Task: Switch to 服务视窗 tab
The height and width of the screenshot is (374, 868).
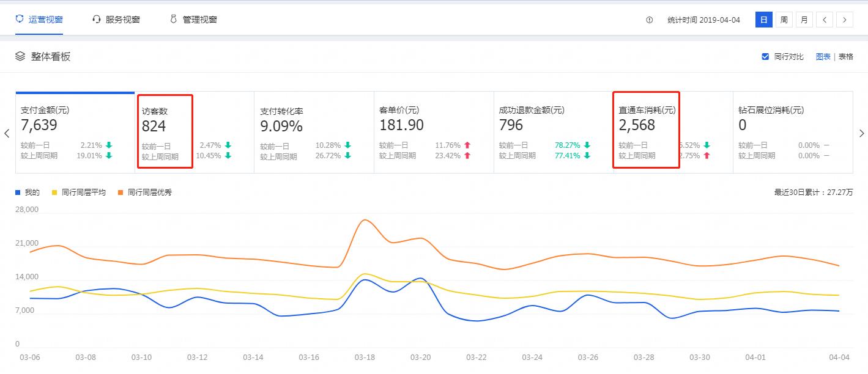Action: coord(122,20)
